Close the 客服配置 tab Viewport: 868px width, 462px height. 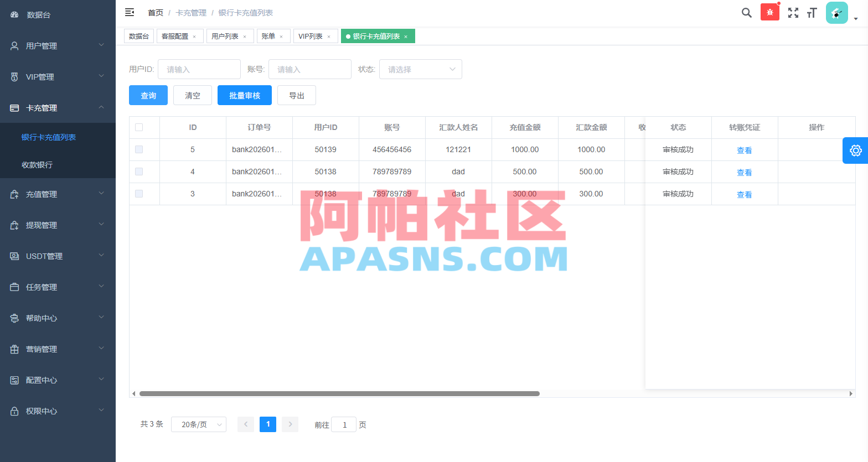click(194, 37)
